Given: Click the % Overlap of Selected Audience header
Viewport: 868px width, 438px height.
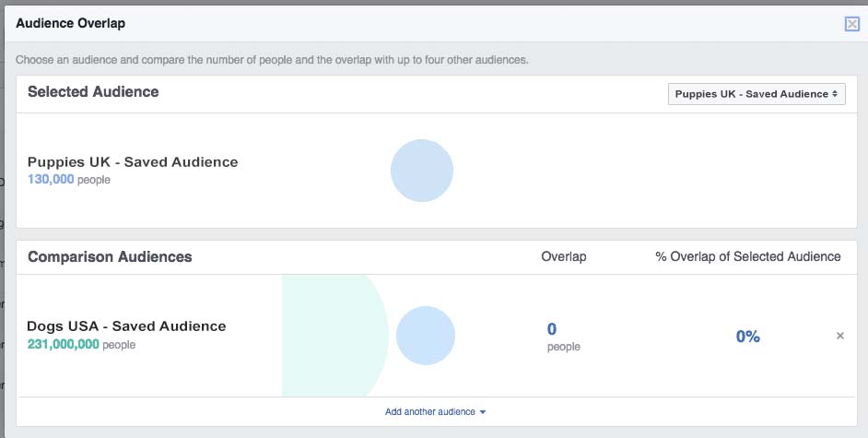Looking at the screenshot, I should pyautogui.click(x=747, y=256).
